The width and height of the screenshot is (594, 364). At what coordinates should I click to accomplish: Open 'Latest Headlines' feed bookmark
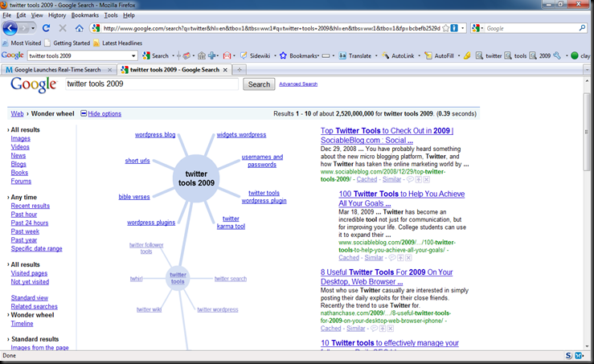coord(118,43)
